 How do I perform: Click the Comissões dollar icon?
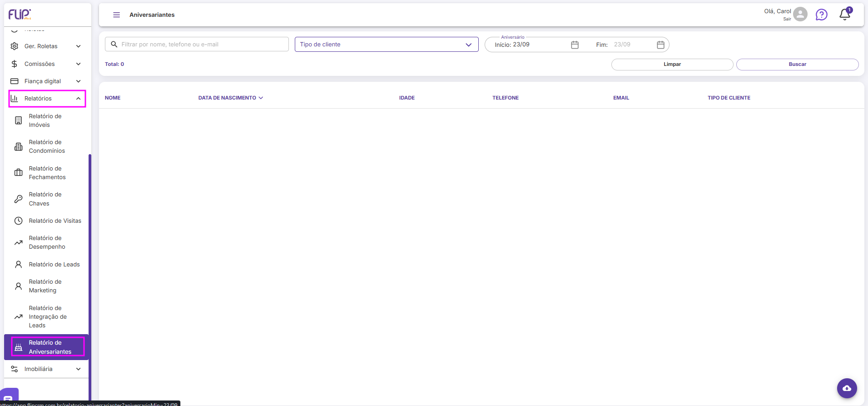pos(15,64)
